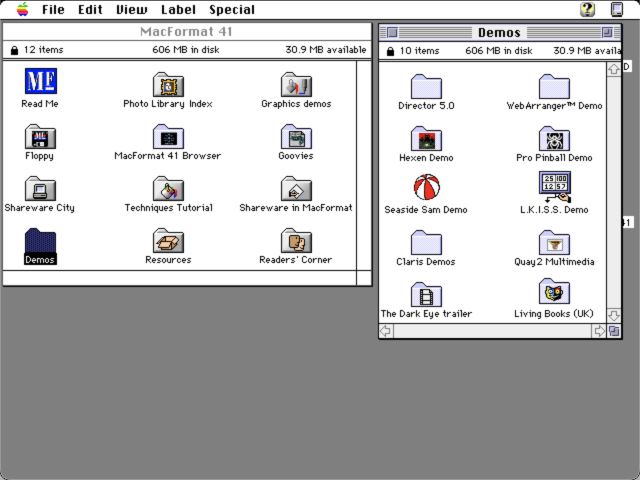Select the Resources folder icon

168,240
